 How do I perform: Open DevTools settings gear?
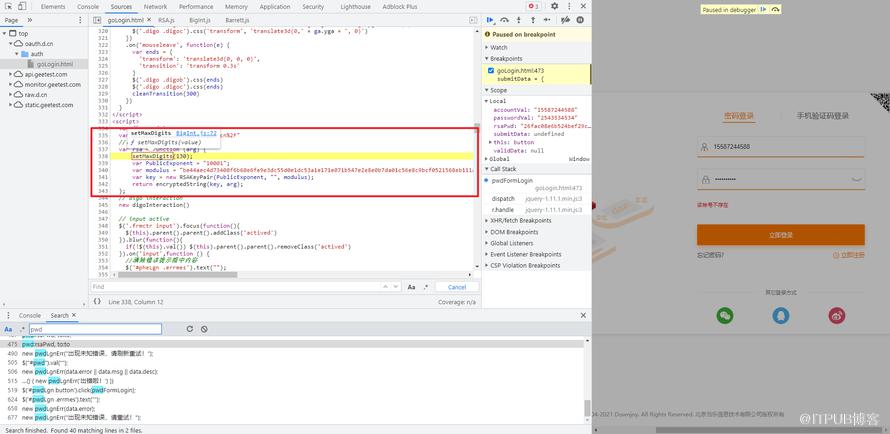pos(555,6)
